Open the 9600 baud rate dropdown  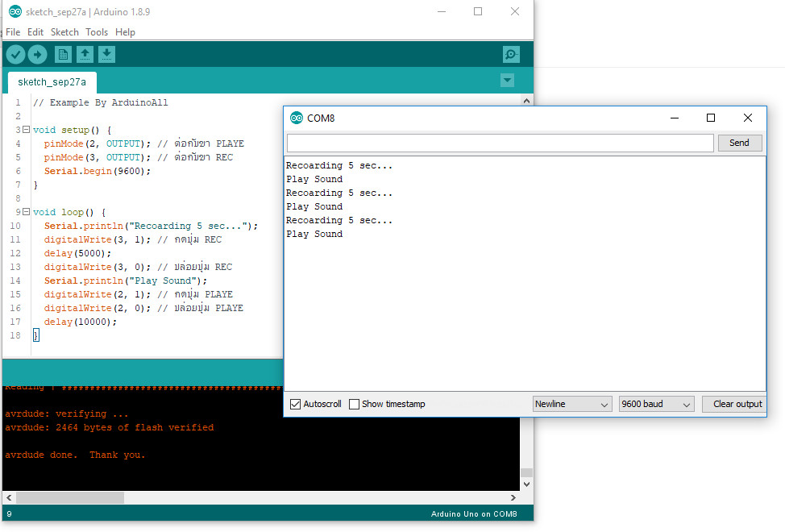[656, 404]
